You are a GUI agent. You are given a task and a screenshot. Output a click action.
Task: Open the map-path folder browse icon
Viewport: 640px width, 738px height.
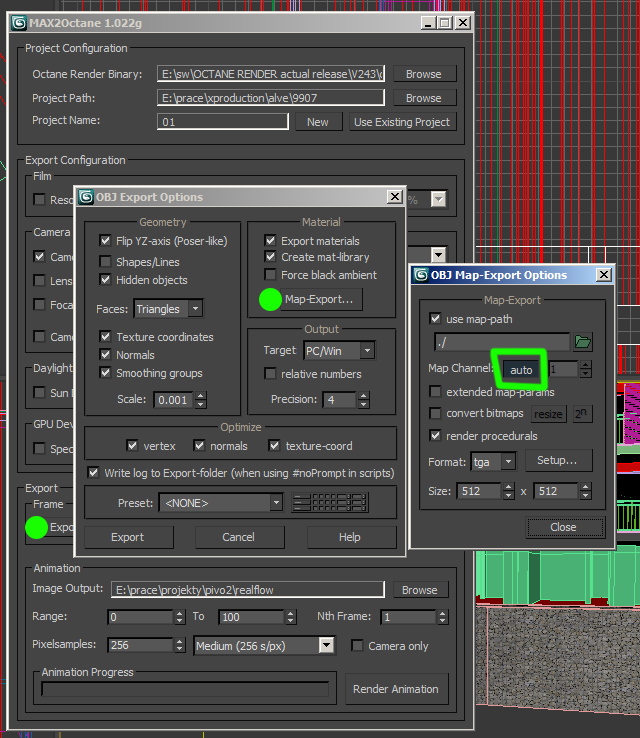tap(583, 342)
